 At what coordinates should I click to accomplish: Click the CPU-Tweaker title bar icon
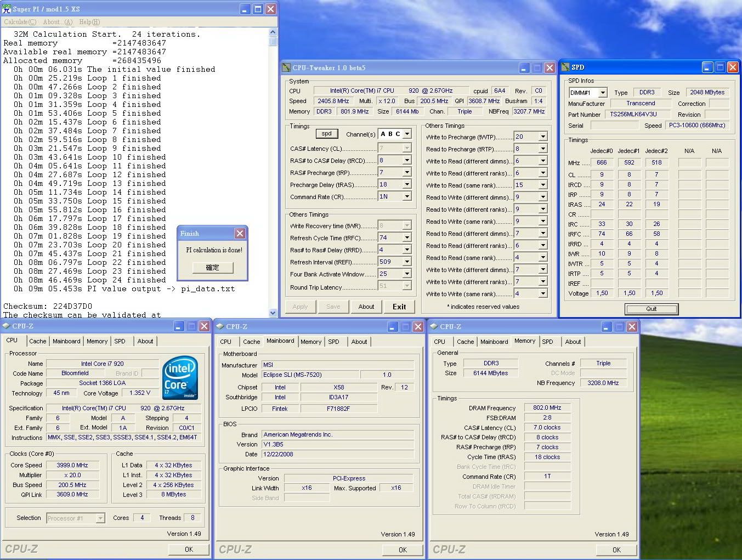pos(286,67)
